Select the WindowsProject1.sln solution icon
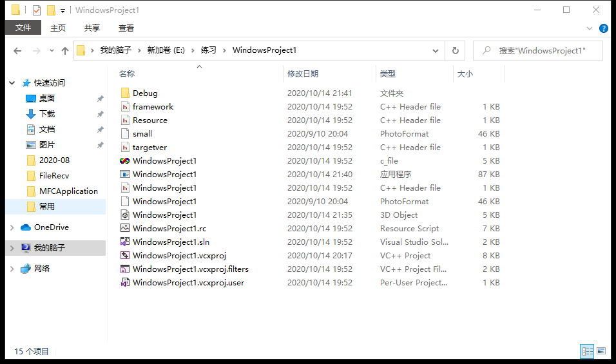This screenshot has height=364, width=616. pyautogui.click(x=125, y=242)
